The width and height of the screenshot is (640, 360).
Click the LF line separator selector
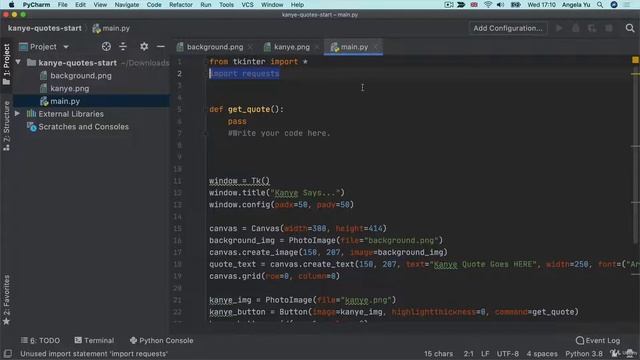point(485,353)
